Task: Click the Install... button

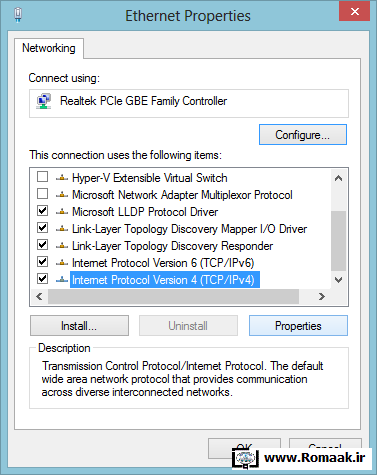Action: click(x=79, y=326)
